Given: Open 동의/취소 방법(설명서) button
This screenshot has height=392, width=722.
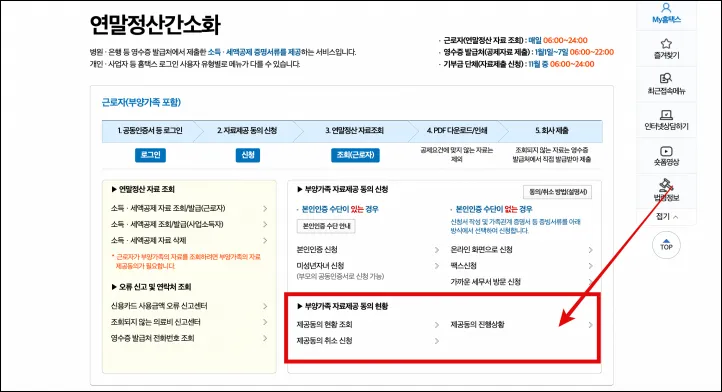Looking at the screenshot, I should click(x=558, y=192).
